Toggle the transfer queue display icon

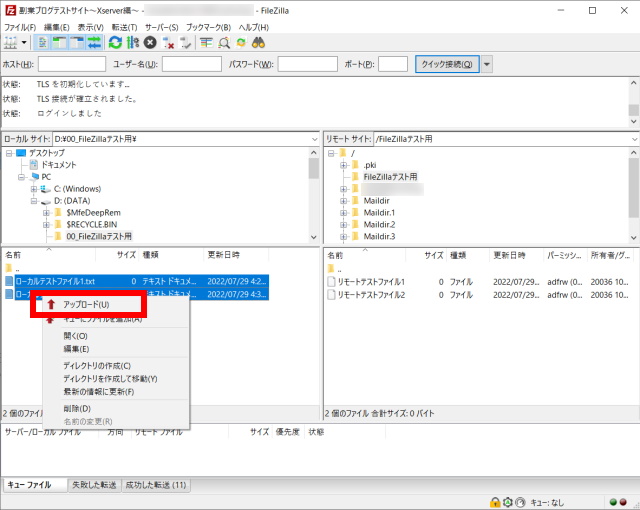[95, 42]
